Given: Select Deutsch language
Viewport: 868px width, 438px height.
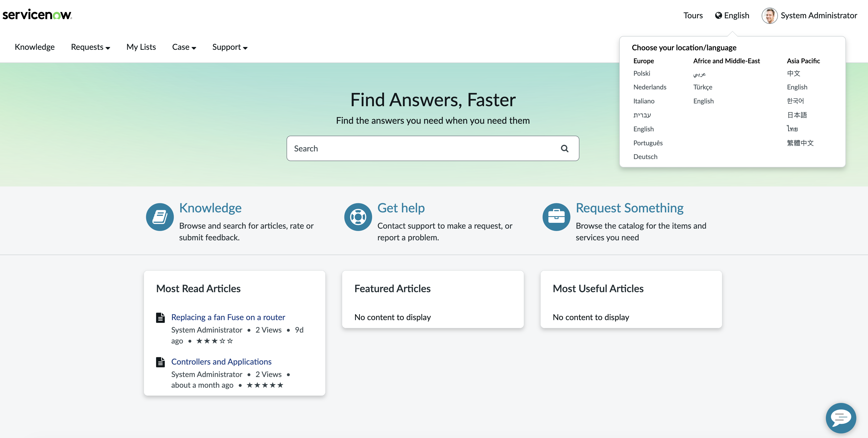Looking at the screenshot, I should (x=645, y=157).
